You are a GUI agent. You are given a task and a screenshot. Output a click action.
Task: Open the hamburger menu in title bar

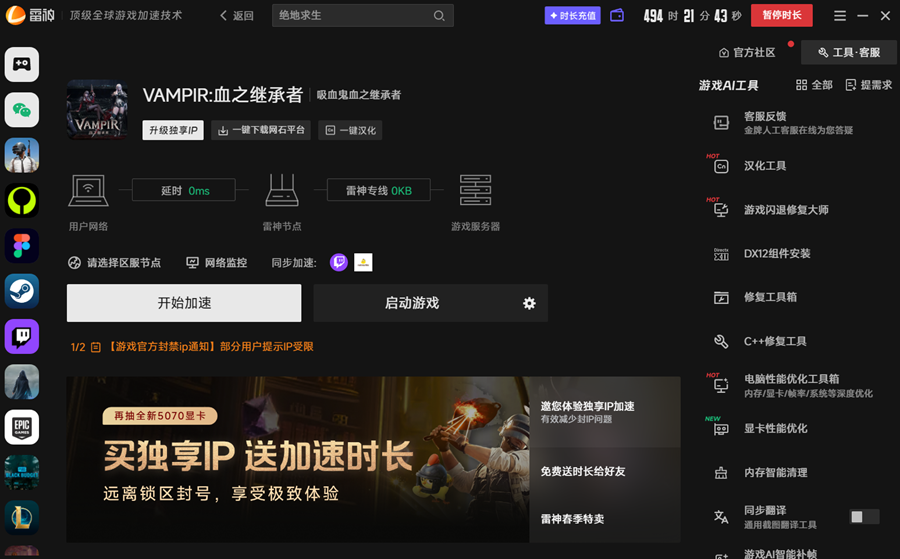[x=839, y=16]
